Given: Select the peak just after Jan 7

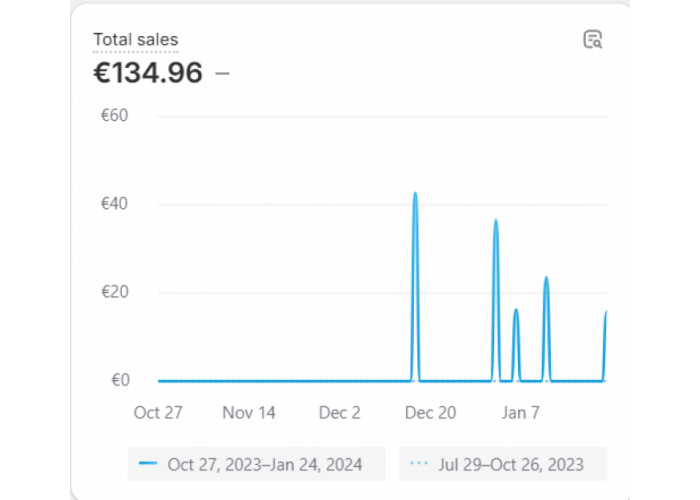Looking at the screenshot, I should [x=546, y=278].
